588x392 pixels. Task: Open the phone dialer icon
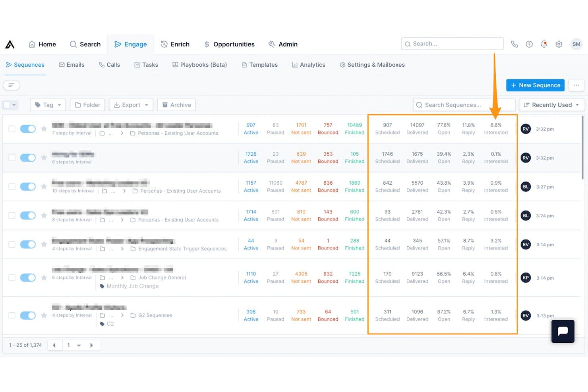point(514,44)
